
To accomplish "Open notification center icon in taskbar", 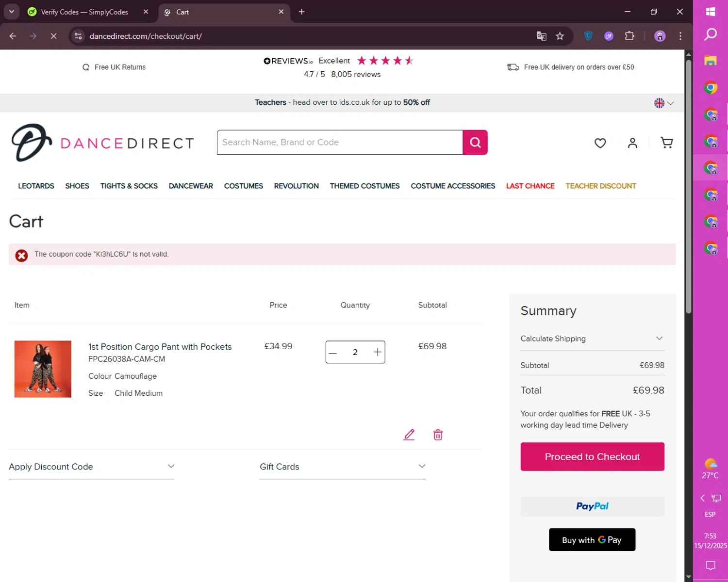I will 711,565.
